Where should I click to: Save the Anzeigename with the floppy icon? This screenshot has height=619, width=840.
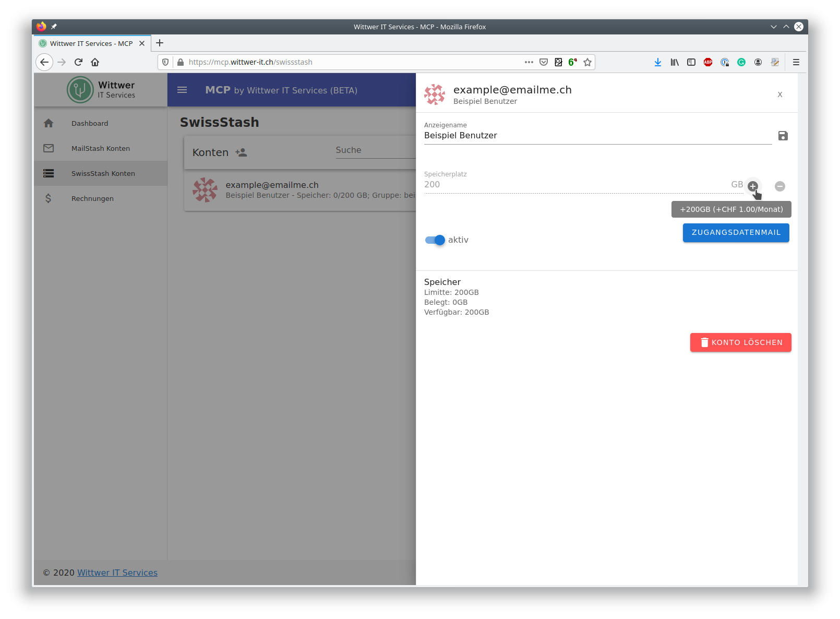click(783, 136)
